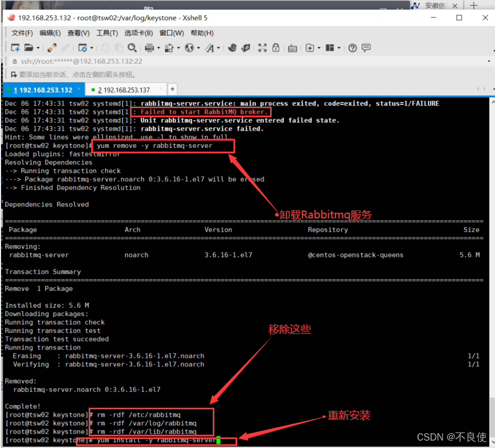Screen dimensions: 495x448
Task: Expand the layout arrangement dropdown arrow
Action: [339, 48]
